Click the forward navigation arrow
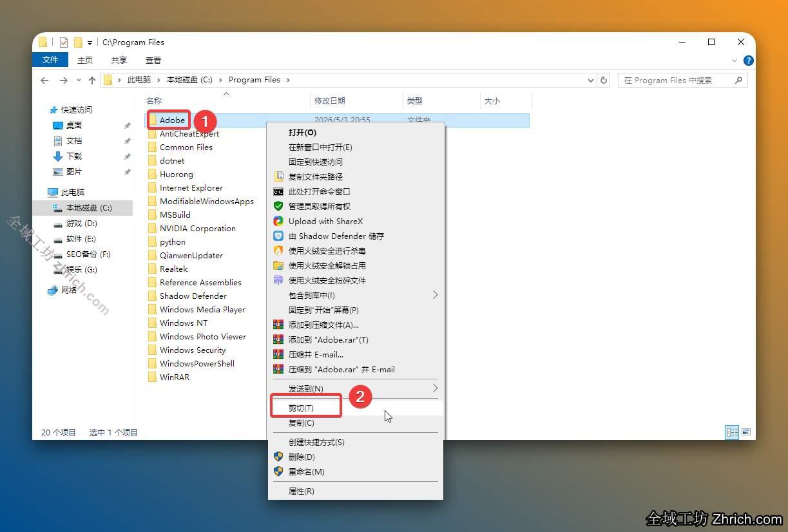The width and height of the screenshot is (788, 532). tap(63, 81)
